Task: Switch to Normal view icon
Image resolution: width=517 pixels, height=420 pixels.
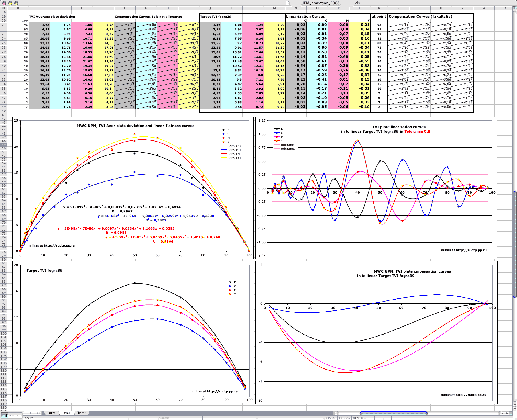Action: (x=4, y=415)
